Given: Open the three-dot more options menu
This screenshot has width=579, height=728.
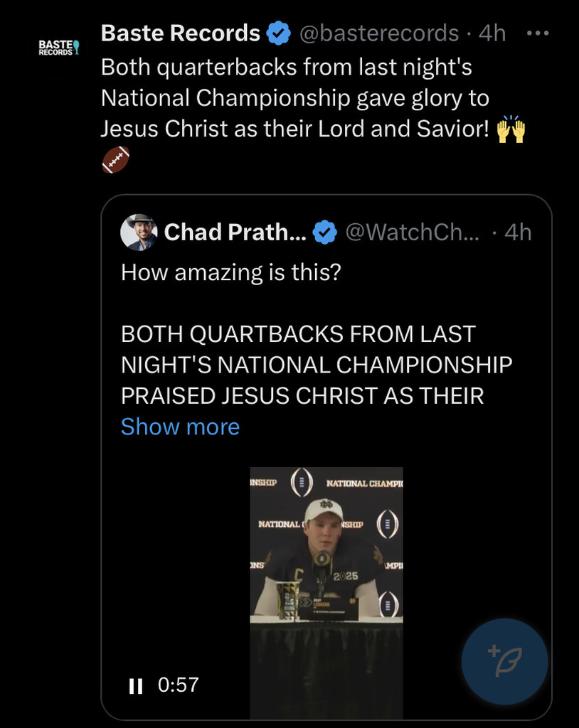Looking at the screenshot, I should point(537,33).
